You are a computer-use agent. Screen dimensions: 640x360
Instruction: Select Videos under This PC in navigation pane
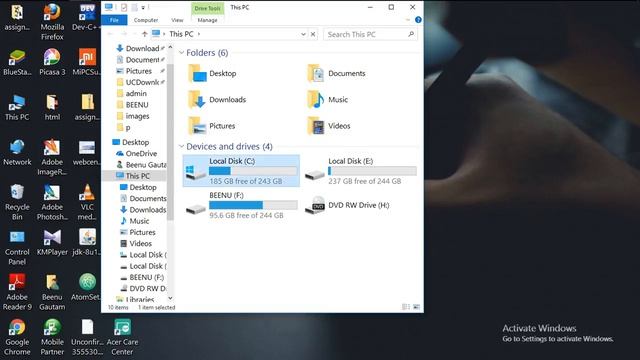(136, 244)
